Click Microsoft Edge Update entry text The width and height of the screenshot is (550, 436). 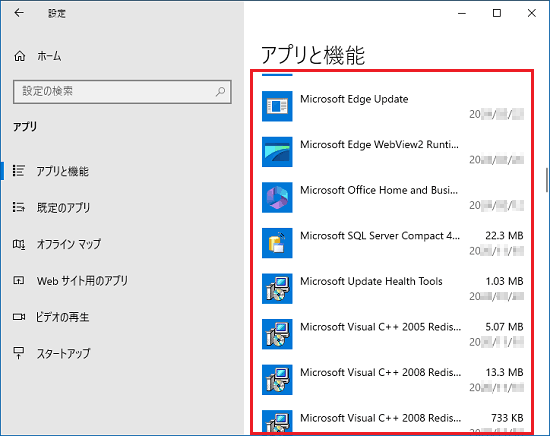point(354,99)
